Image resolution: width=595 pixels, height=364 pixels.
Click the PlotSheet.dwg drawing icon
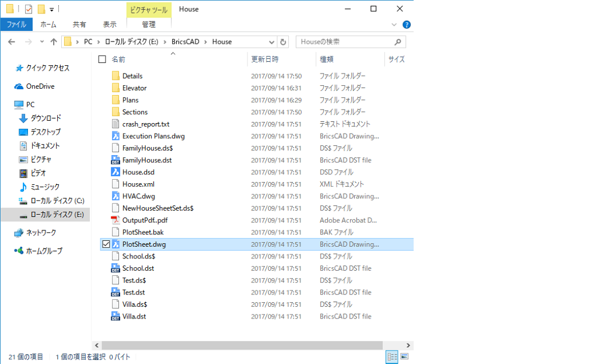click(x=116, y=244)
